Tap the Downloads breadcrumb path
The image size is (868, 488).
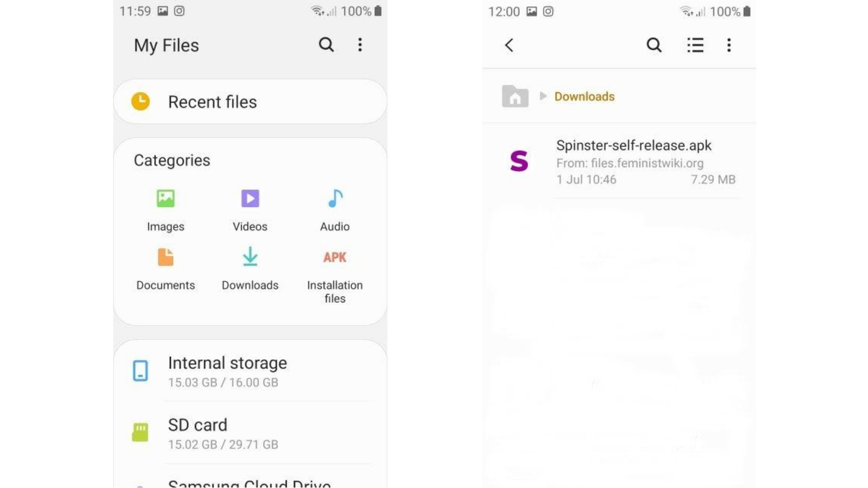click(x=584, y=96)
